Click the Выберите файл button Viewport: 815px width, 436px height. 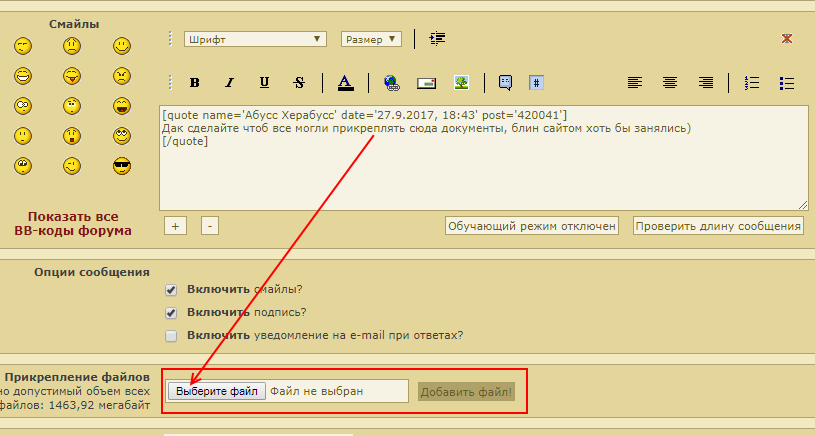tap(216, 391)
